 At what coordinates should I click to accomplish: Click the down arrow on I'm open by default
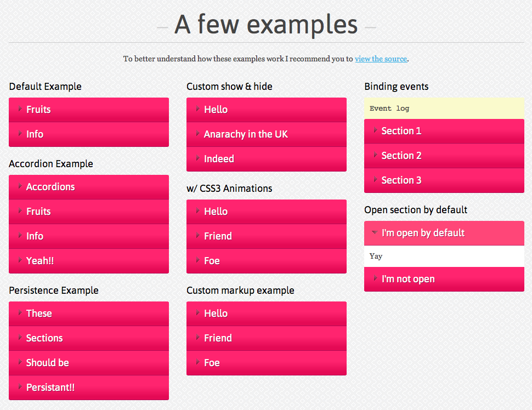(376, 233)
